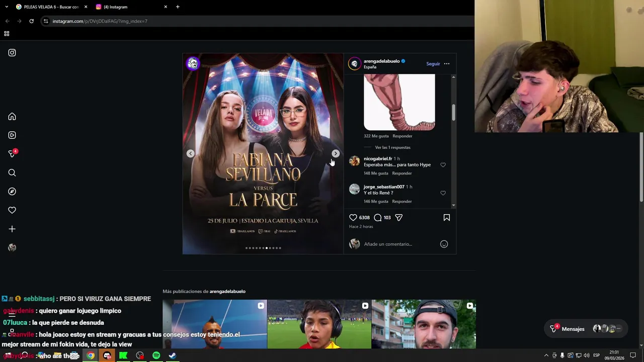Reply to the comment with 322 likes
Screen dimensions: 644x362
coord(403,136)
